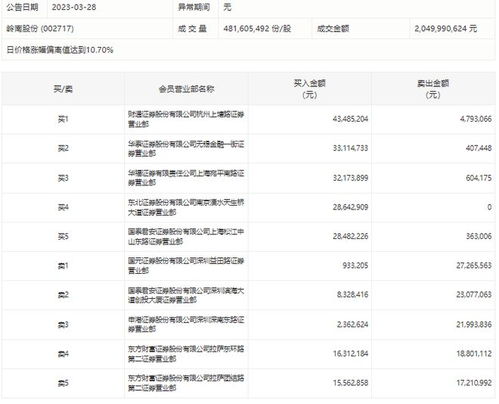Click the 买入金额(元) column header

pos(310,89)
